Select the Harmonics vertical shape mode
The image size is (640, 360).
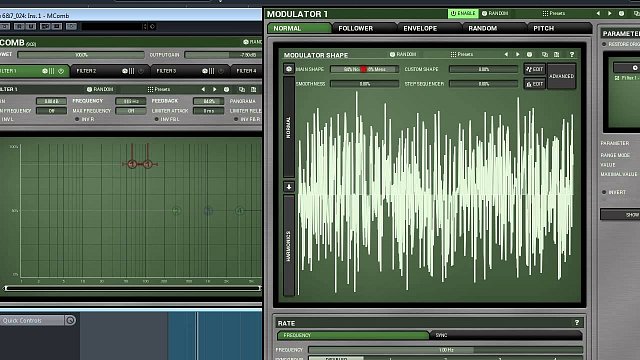(289, 246)
